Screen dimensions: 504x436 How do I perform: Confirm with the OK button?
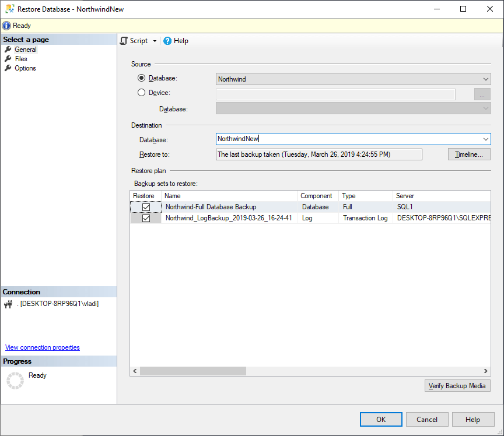[381, 420]
